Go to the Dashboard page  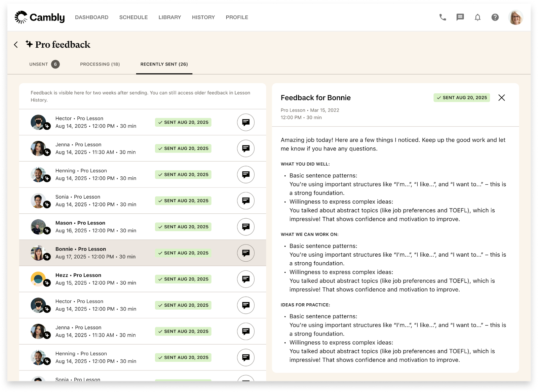[91, 17]
